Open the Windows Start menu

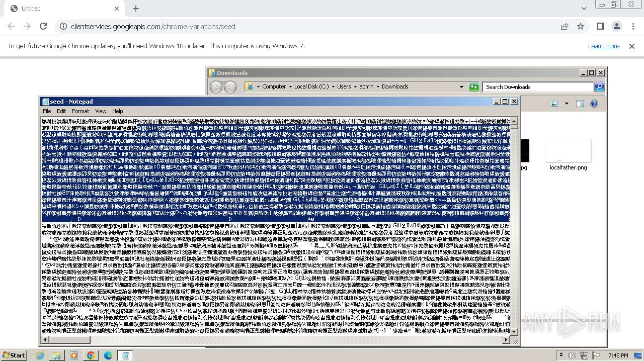(14, 355)
